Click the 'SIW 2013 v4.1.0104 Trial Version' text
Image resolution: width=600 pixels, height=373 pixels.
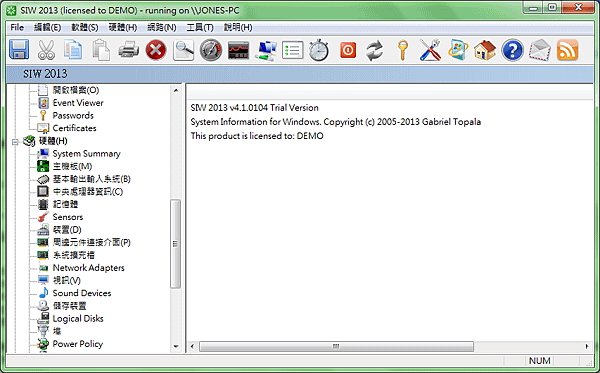tap(254, 108)
